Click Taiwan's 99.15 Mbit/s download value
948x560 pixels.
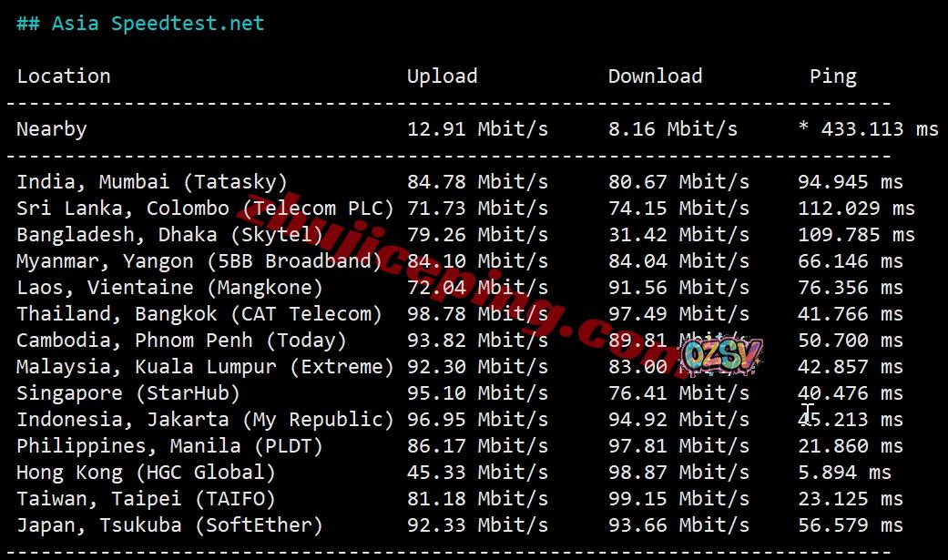[x=679, y=500]
